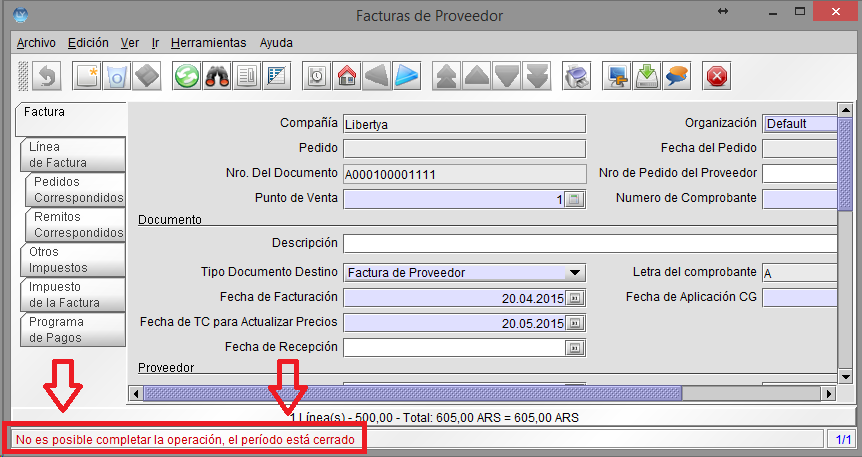The width and height of the screenshot is (862, 457).
Task: Open the Herramientas menu
Action: [x=208, y=43]
